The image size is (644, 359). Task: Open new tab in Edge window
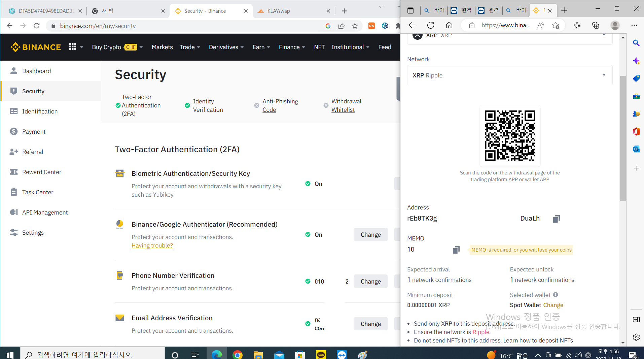coord(564,10)
